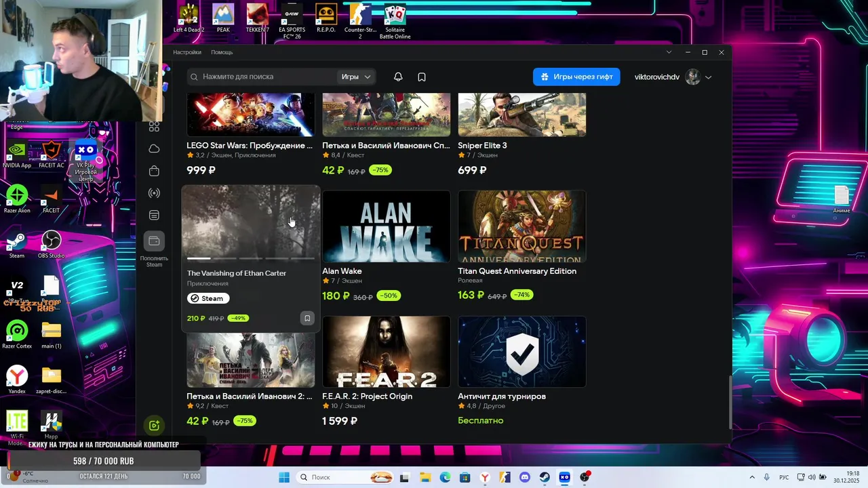Image resolution: width=868 pixels, height=488 pixels.
Task: Expand the Игры search category dropdown
Action: (x=356, y=77)
